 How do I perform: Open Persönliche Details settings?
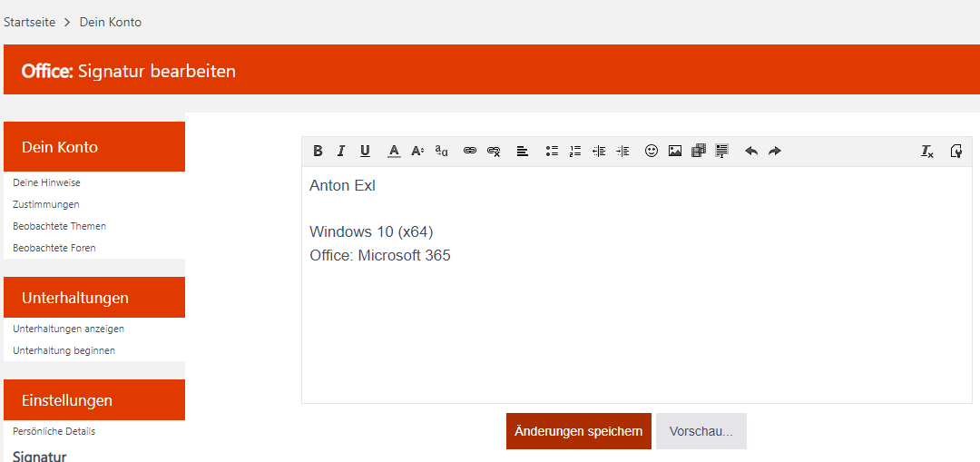coord(54,431)
